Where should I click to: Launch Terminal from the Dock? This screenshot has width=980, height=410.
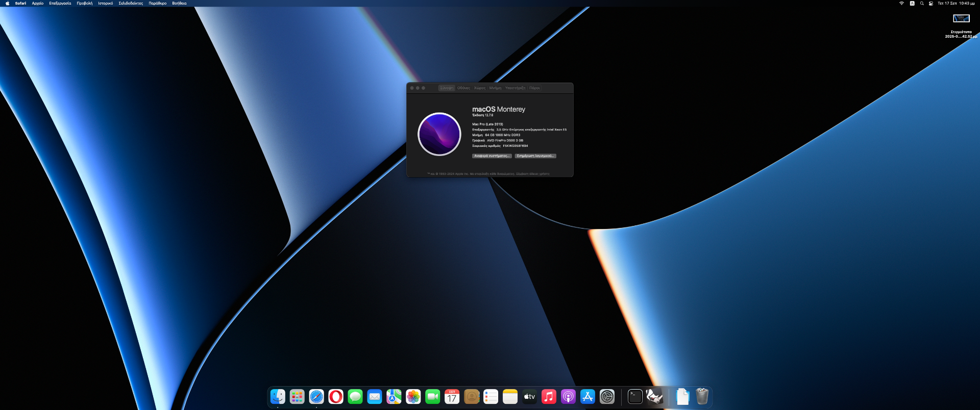(635, 397)
